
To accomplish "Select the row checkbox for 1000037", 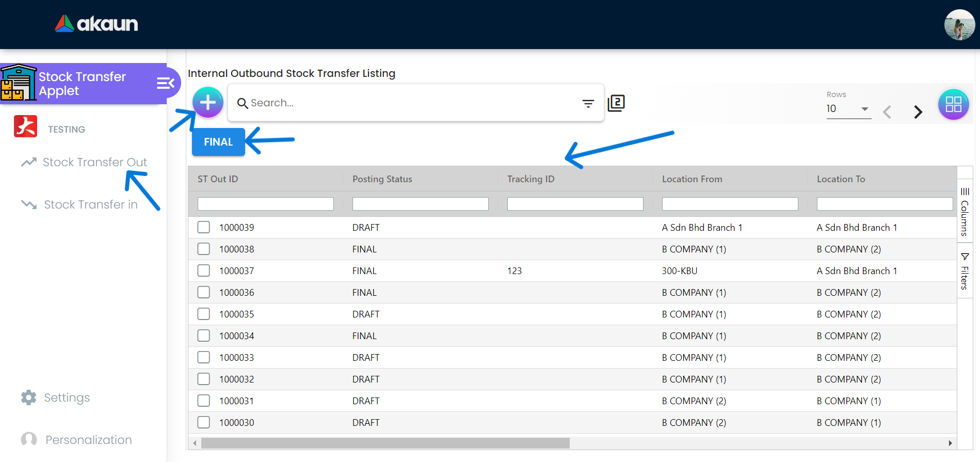I will click(x=204, y=270).
